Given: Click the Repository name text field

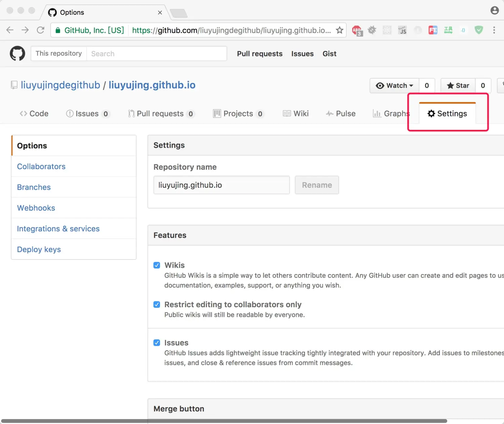Looking at the screenshot, I should (x=221, y=185).
